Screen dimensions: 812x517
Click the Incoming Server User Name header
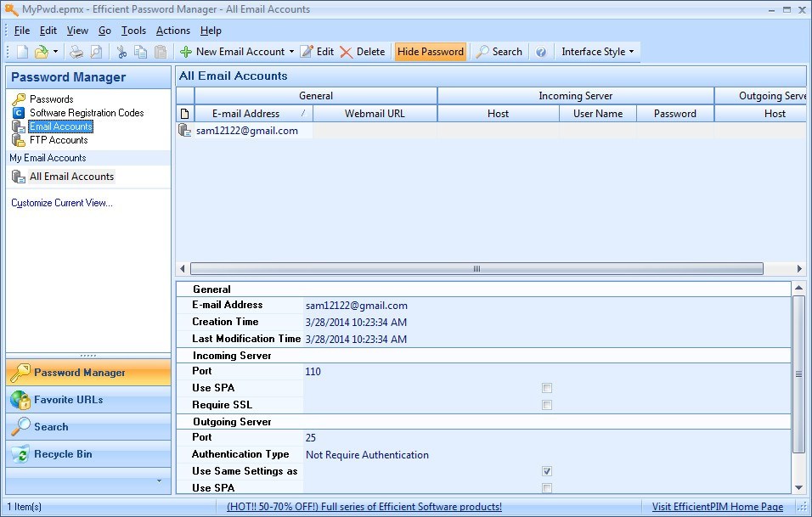tap(598, 114)
